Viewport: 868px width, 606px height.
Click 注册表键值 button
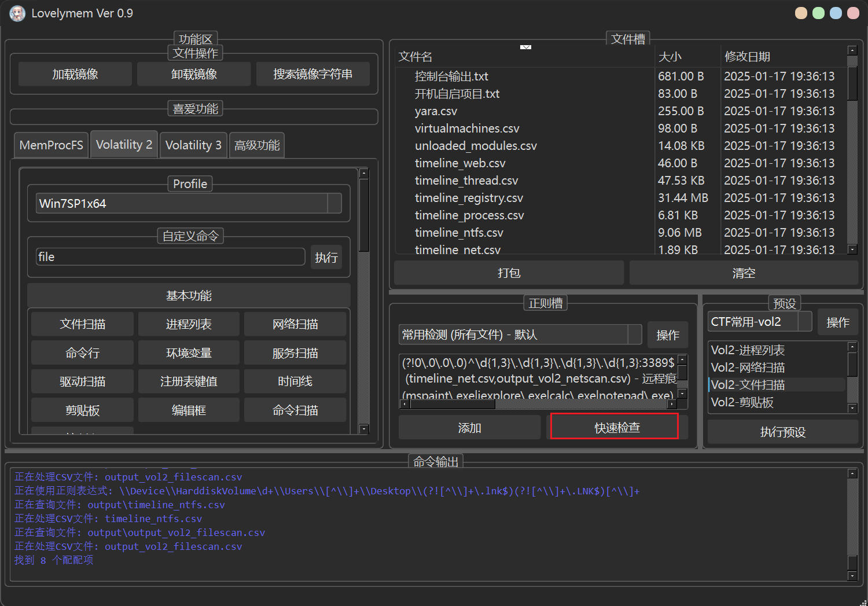189,381
